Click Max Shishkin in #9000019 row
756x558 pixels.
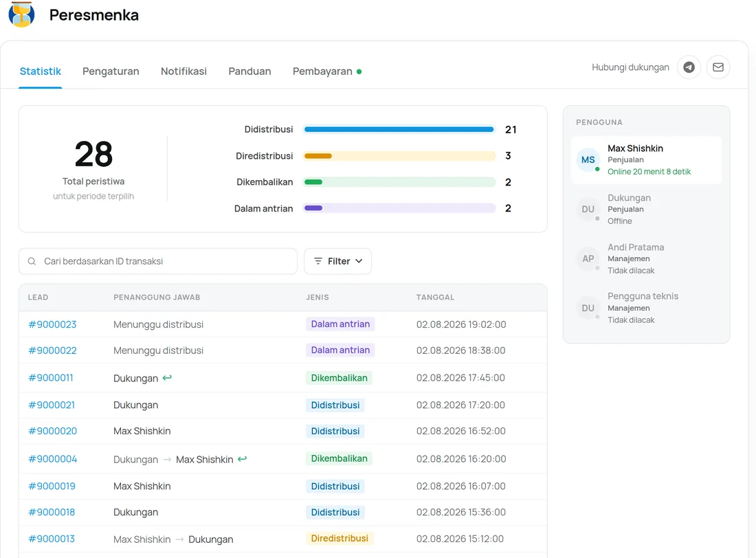142,486
